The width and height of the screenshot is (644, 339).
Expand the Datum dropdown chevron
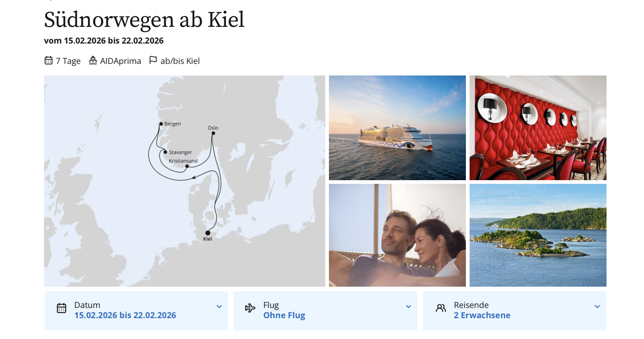click(x=219, y=307)
